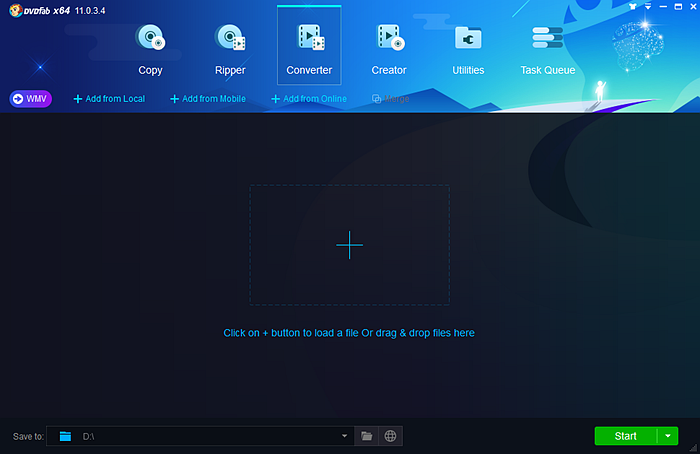The width and height of the screenshot is (700, 454).
Task: Open the main menu dropdown arrow in title bar
Action: point(647,6)
